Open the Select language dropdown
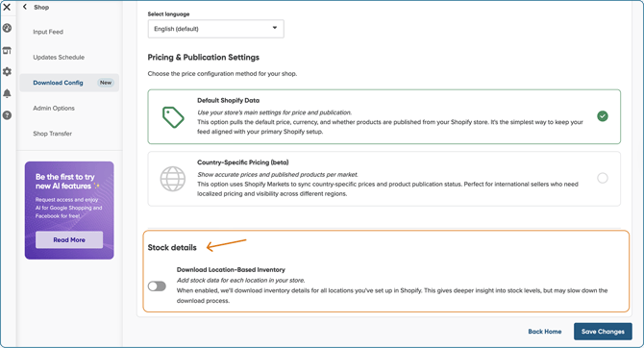Screen dimensions: 644x348 click(216, 29)
